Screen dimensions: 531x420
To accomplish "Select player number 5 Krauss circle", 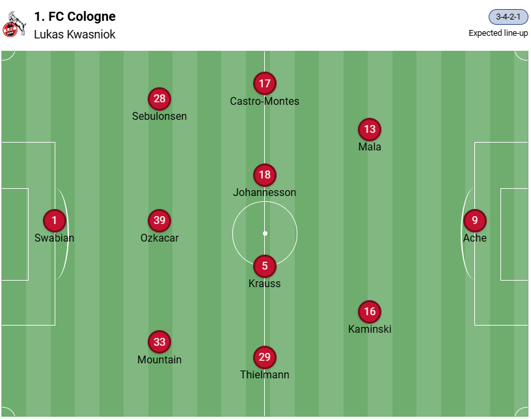I will click(265, 266).
